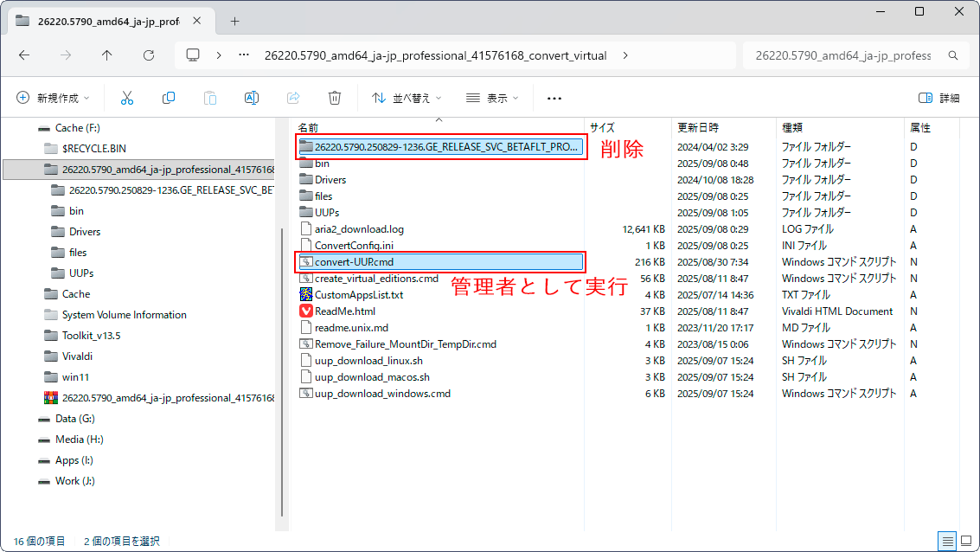
Task: Select System Volume Information in tree
Action: pyautogui.click(x=124, y=315)
